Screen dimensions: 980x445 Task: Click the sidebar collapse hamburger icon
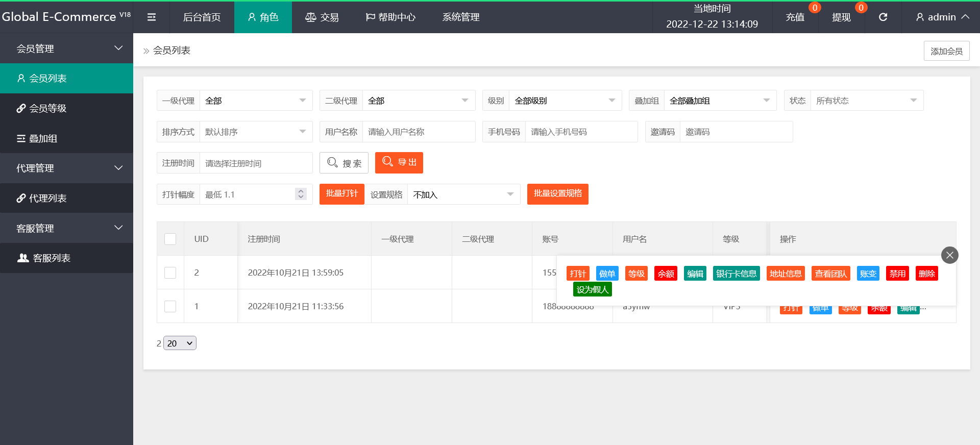152,17
